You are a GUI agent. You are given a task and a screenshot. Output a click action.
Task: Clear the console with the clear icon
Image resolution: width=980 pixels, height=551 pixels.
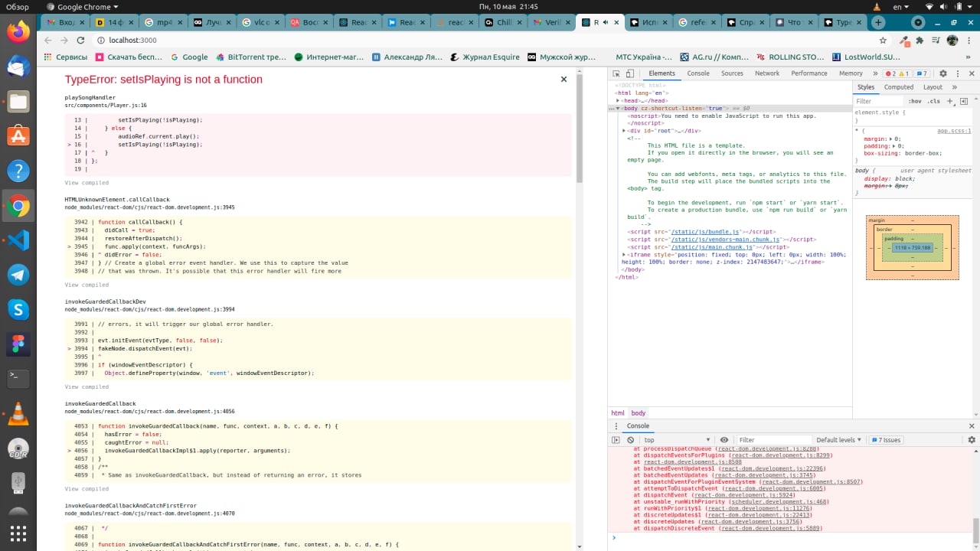[x=630, y=440]
